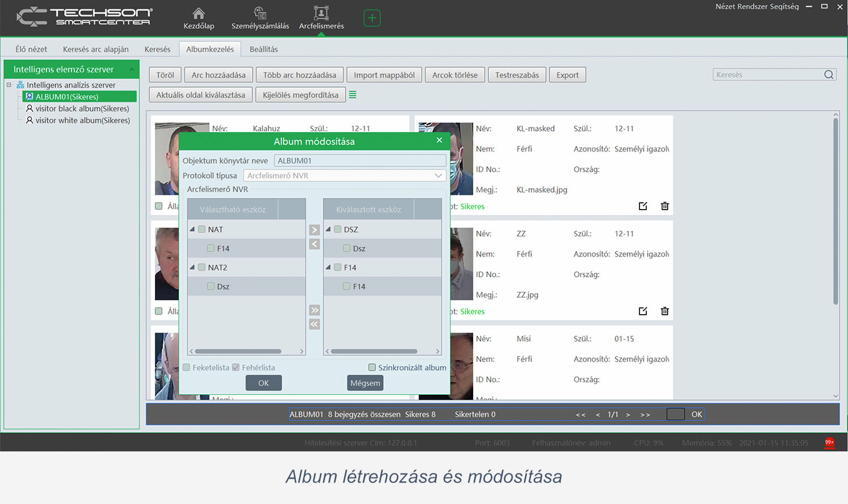Click the Export button
848x504 pixels.
(x=568, y=74)
